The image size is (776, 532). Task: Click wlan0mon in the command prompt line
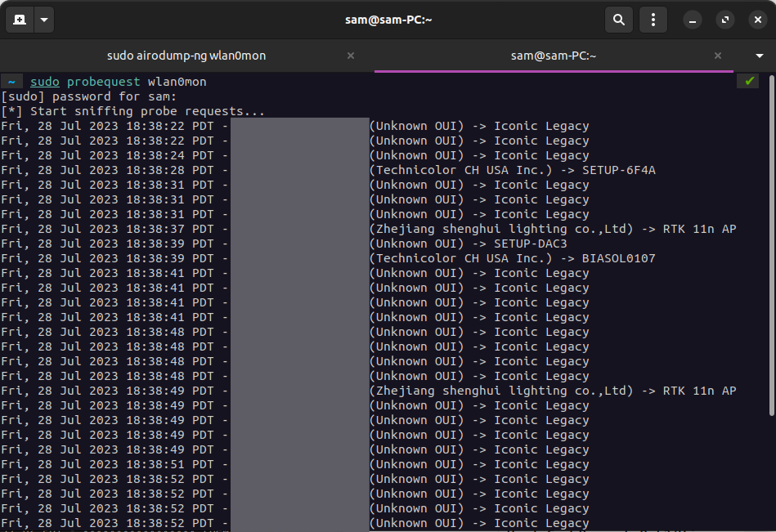[177, 82]
